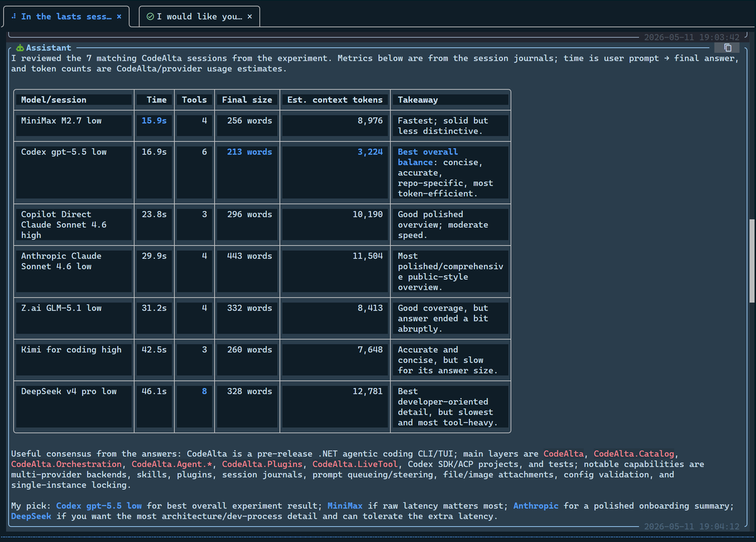756x542 pixels.
Task: Click the '29.9s' time cell
Action: click(x=154, y=256)
